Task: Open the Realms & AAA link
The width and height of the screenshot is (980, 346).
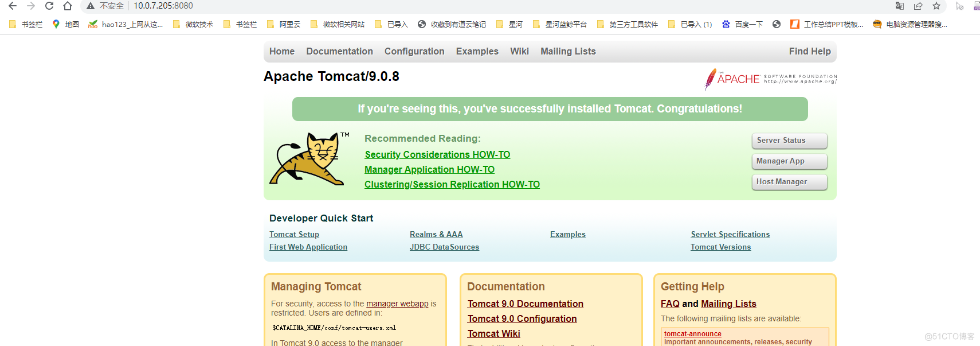Action: (x=436, y=234)
